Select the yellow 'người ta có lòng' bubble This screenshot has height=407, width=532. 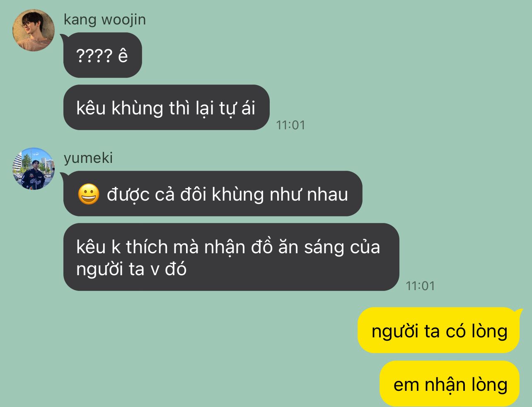pyautogui.click(x=438, y=331)
